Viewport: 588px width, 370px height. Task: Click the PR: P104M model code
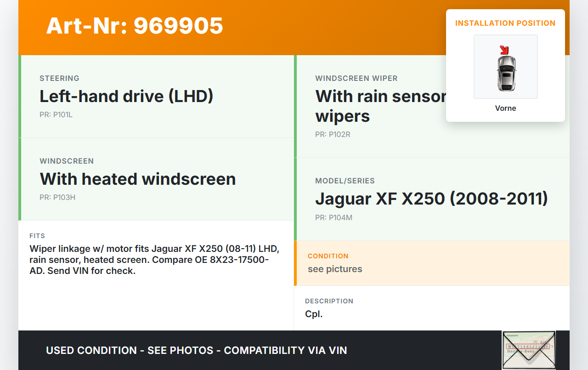334,217
